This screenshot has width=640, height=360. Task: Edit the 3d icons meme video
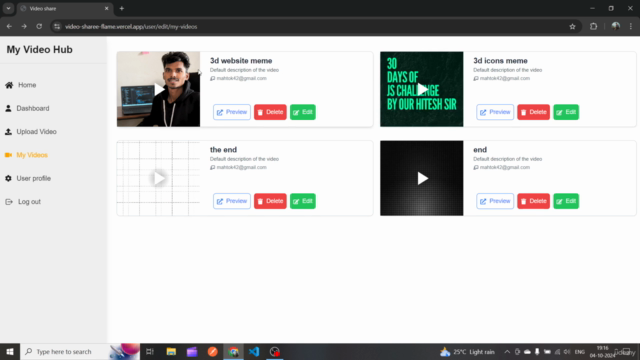coord(566,112)
